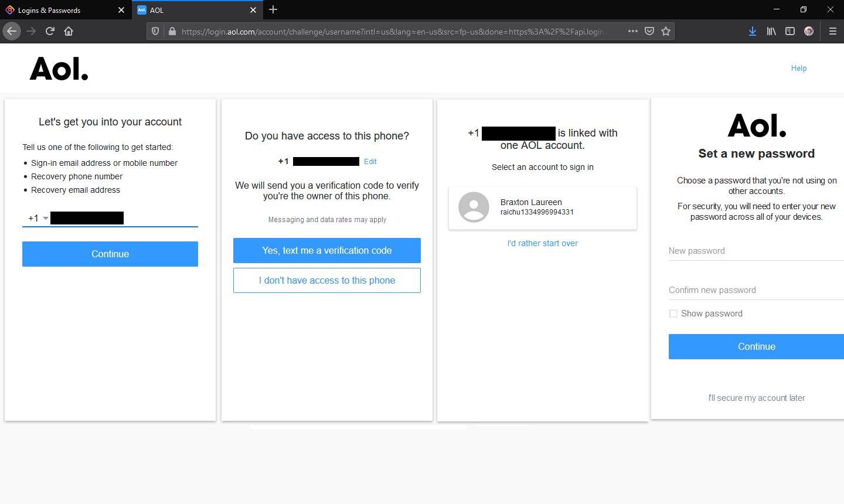Click the Aol. logo above Set a new password
844x504 pixels.
pos(757,125)
